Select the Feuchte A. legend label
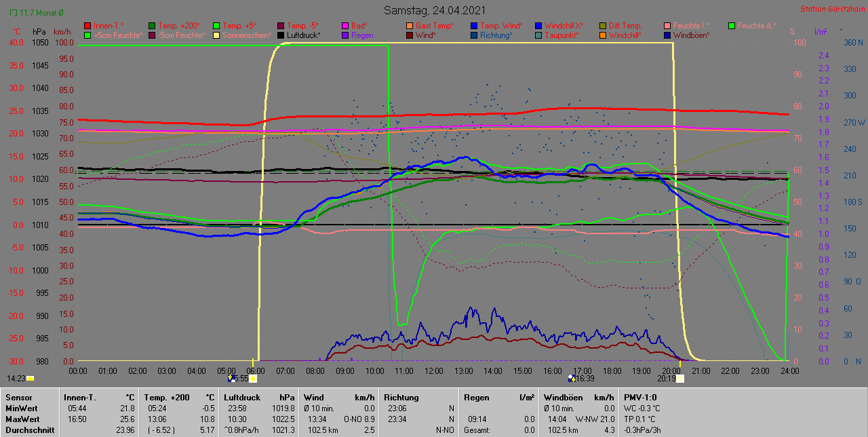 pyautogui.click(x=757, y=26)
